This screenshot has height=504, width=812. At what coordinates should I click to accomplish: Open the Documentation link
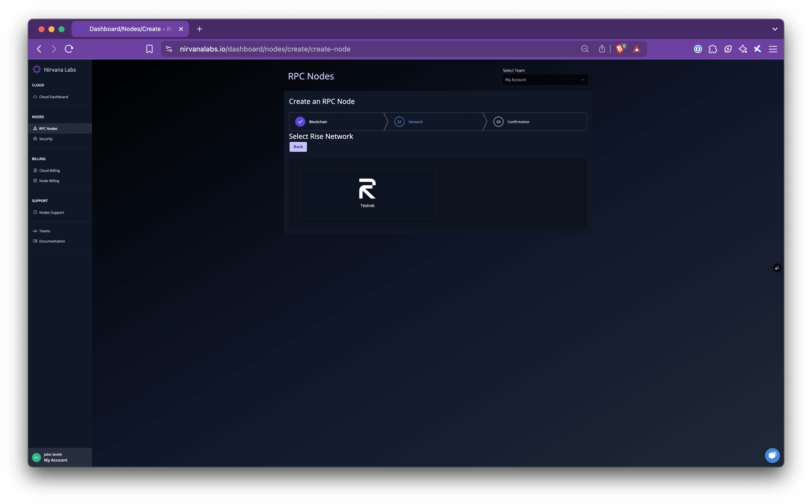(52, 241)
